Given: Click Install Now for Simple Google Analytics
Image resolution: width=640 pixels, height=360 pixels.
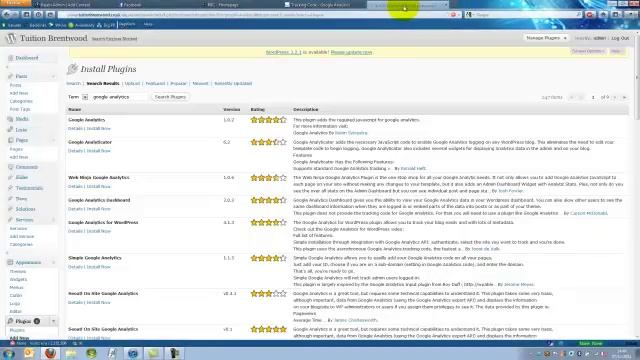Looking at the screenshot, I should click(x=98, y=267).
